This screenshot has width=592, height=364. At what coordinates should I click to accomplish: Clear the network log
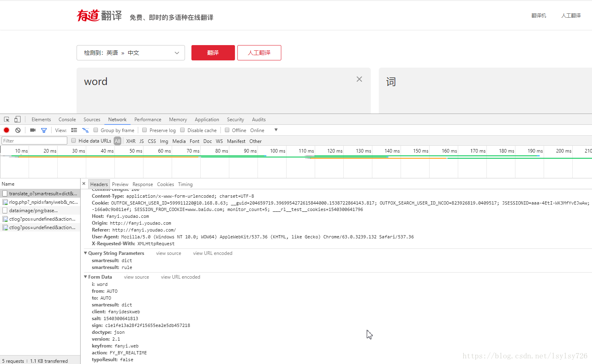(18, 130)
